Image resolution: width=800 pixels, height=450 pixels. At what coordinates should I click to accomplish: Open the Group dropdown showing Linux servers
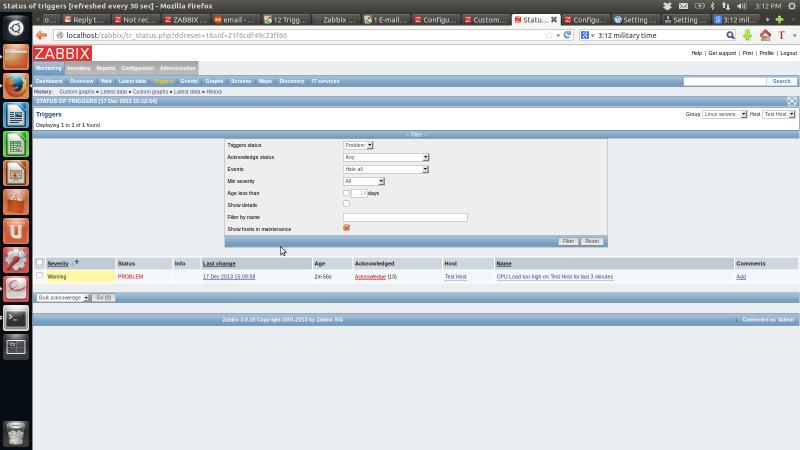pyautogui.click(x=724, y=114)
